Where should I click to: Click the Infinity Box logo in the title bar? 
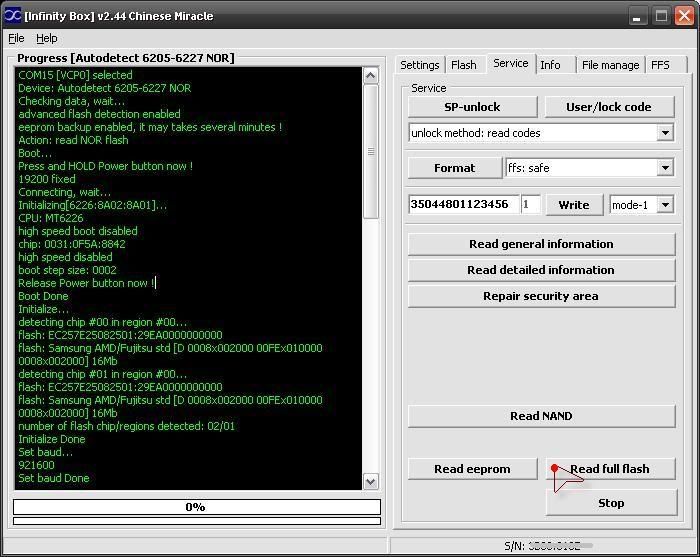click(x=12, y=16)
